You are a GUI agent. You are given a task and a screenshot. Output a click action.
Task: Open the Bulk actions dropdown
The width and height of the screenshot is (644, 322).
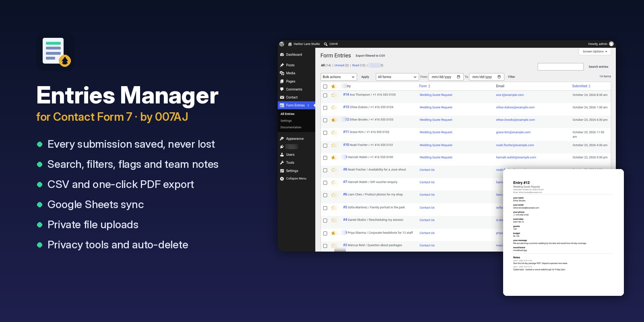click(x=339, y=77)
